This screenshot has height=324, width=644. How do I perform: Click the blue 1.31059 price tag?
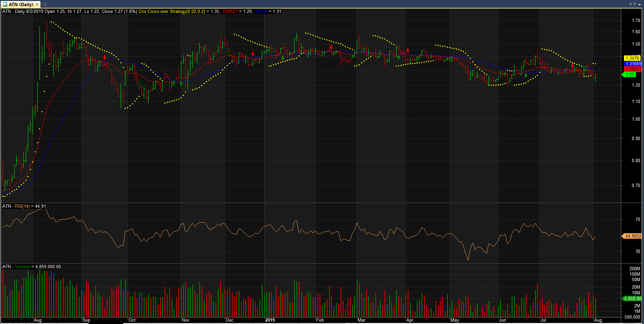633,64
